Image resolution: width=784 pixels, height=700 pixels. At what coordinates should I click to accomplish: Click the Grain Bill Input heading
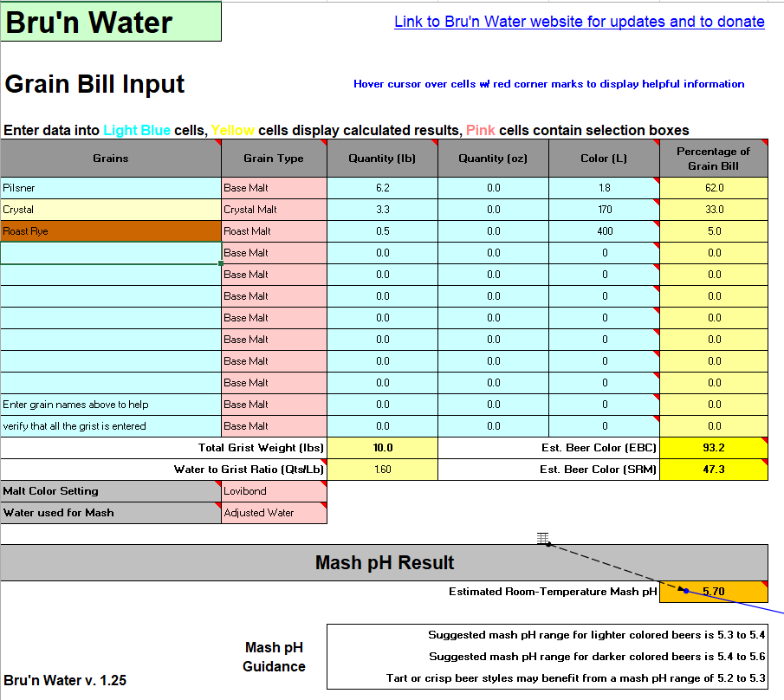point(94,84)
